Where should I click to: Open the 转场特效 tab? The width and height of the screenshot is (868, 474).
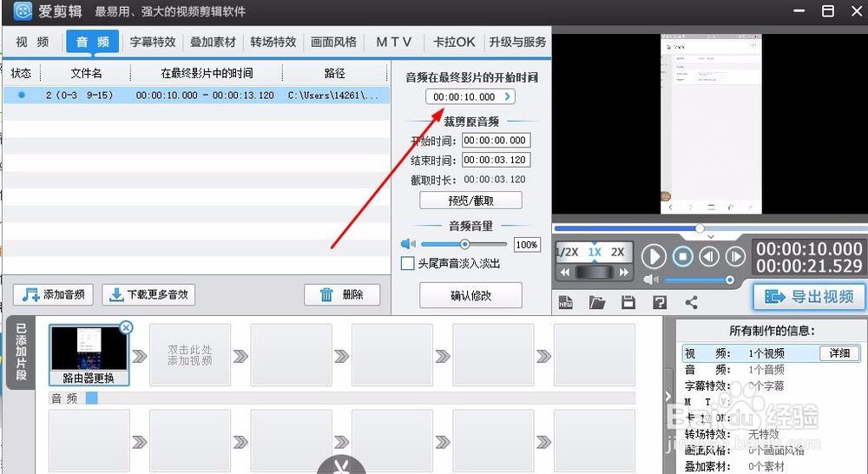(273, 42)
